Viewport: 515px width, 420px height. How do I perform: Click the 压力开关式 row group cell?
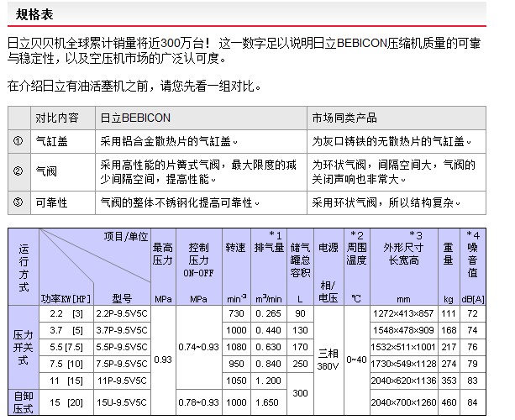point(24,348)
